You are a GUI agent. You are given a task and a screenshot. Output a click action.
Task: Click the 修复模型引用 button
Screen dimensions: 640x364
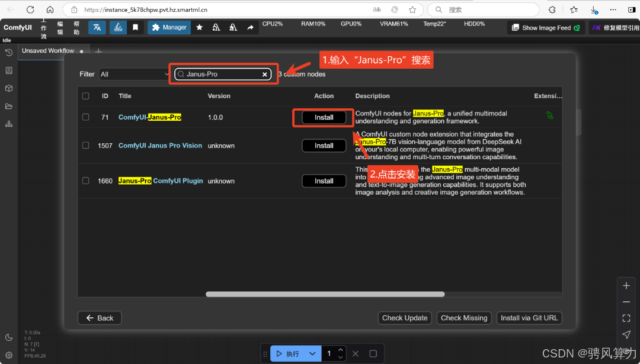pyautogui.click(x=615, y=28)
